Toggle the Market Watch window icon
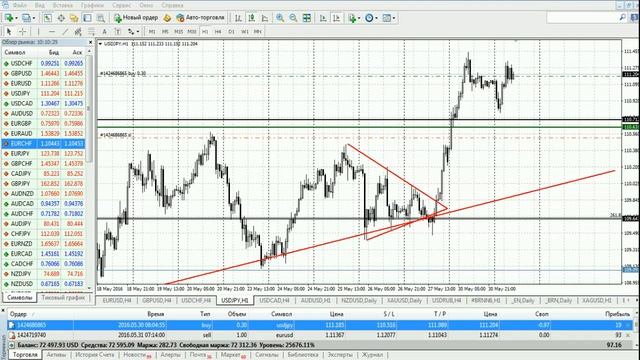 click(x=48, y=18)
